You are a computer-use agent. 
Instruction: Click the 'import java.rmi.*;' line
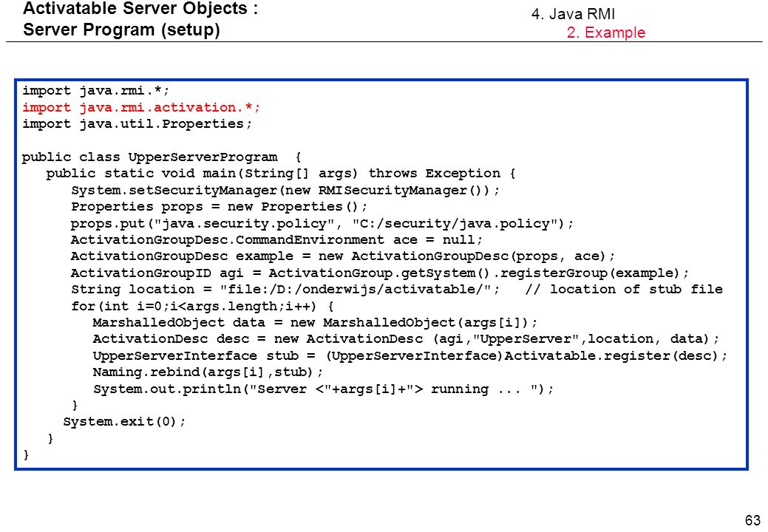(x=95, y=91)
